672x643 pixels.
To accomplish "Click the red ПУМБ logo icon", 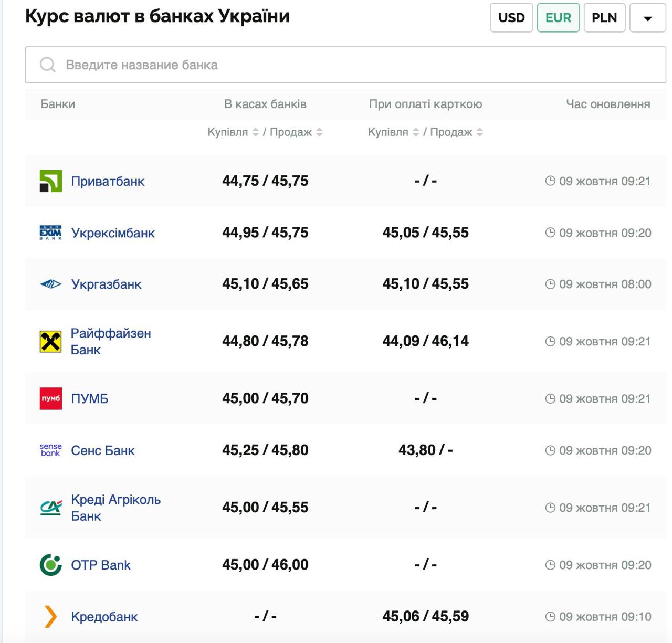I will (51, 398).
